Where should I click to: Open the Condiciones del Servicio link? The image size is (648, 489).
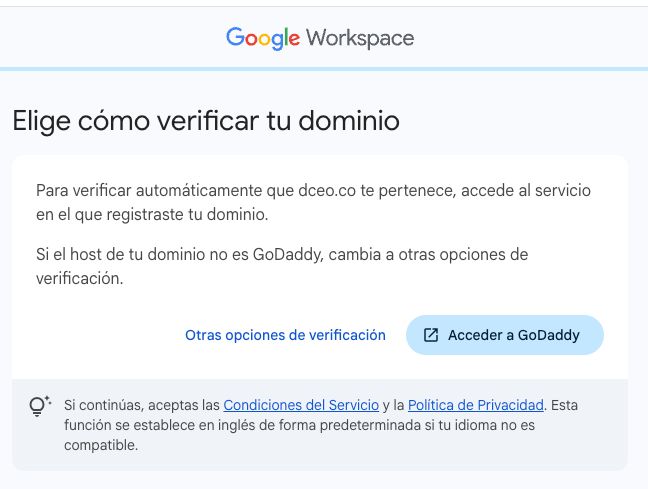[301, 405]
